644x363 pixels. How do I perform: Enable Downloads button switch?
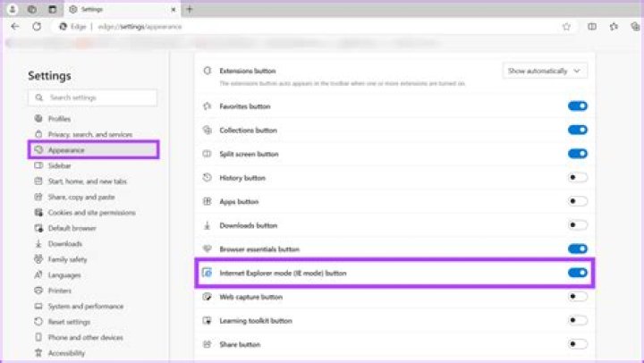(x=578, y=225)
